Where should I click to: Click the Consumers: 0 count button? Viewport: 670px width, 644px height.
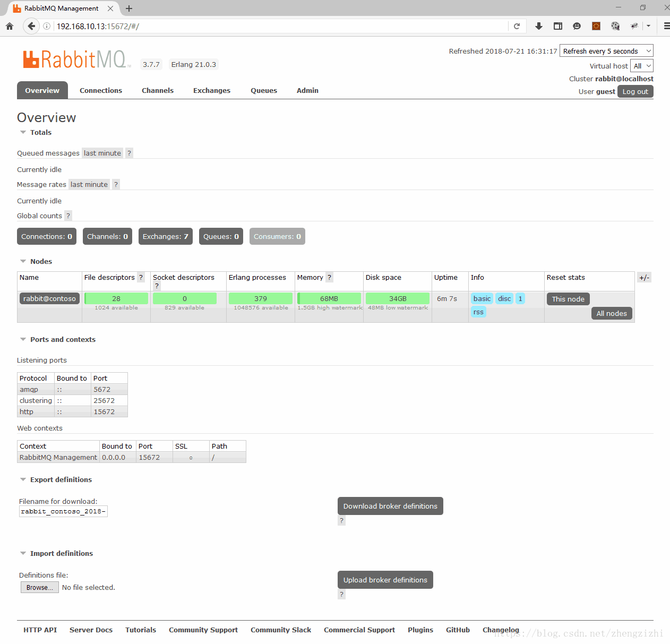[x=277, y=236]
